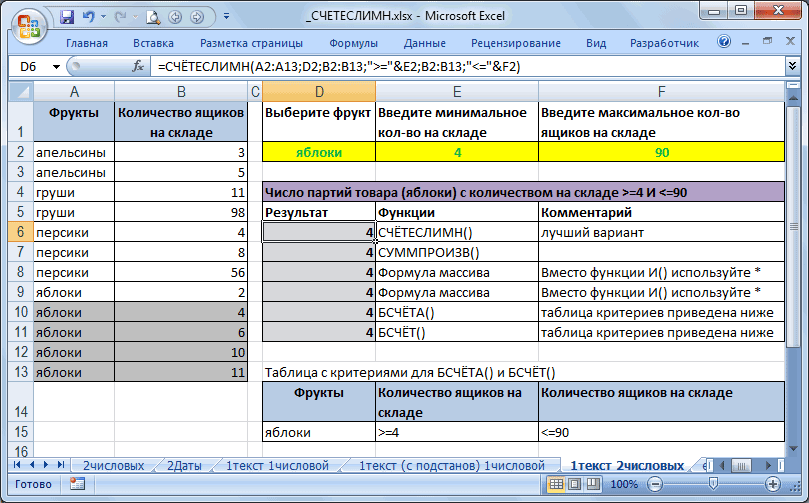Switch to sheet 2числовых
809x503 pixels.
pyautogui.click(x=114, y=465)
